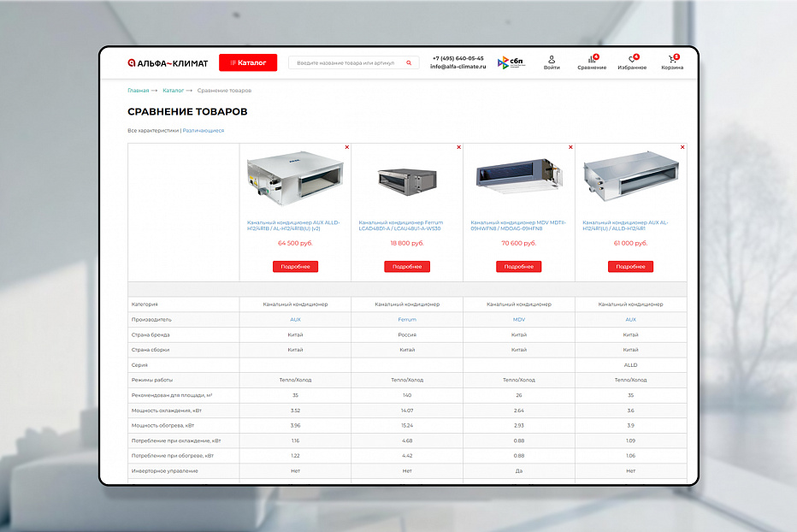Open the Корзина shopping cart icon

672,62
